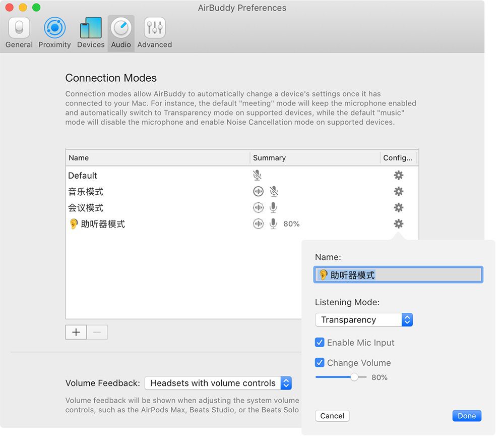
Task: Open the General preferences tab
Action: 19,33
